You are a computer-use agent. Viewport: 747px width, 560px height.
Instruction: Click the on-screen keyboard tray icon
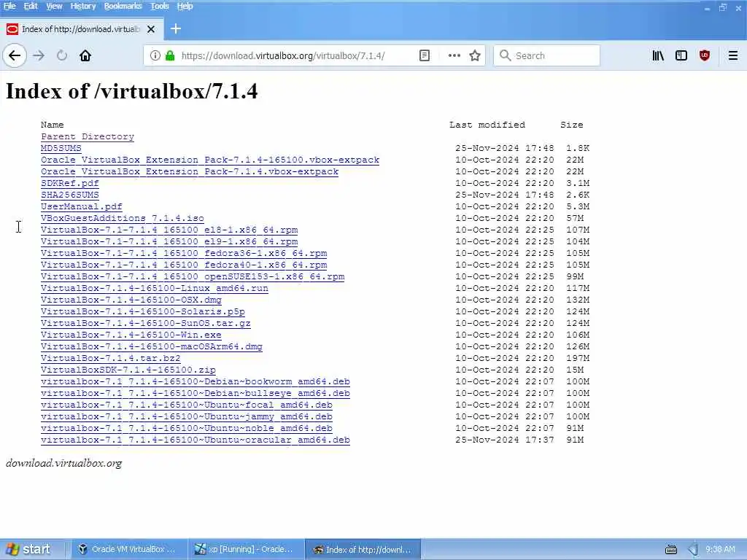click(x=671, y=550)
